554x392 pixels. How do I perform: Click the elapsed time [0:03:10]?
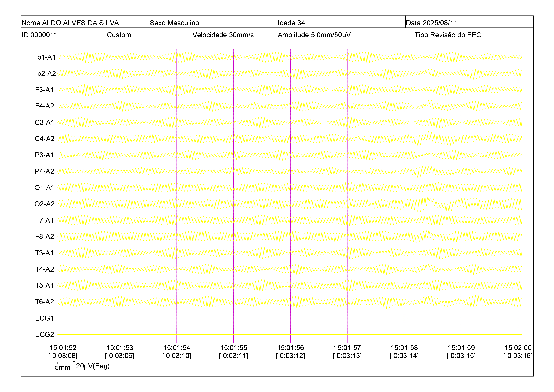click(x=177, y=356)
